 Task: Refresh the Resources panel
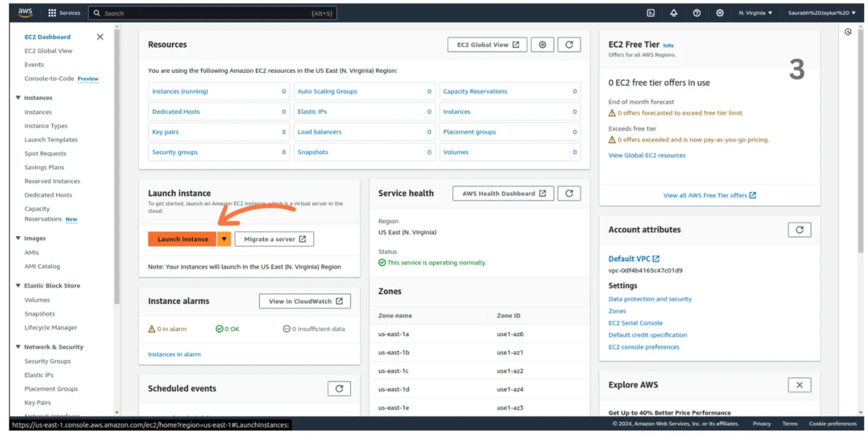coord(570,44)
